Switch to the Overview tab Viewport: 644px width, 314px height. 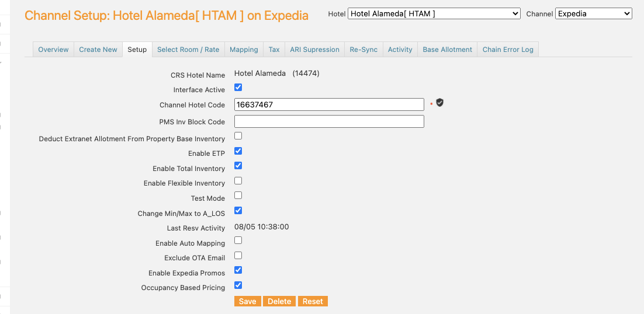pos(53,49)
